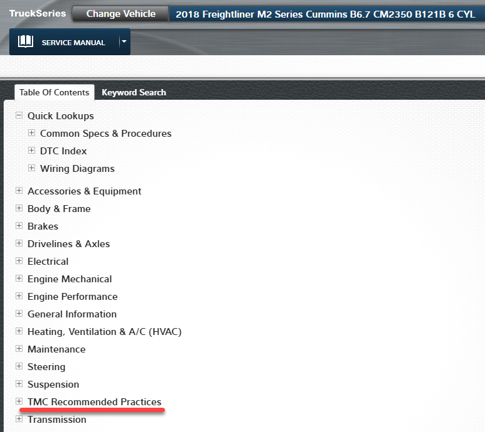Expand the Electrical category
Viewport: 485px width, 432px height.
click(19, 261)
